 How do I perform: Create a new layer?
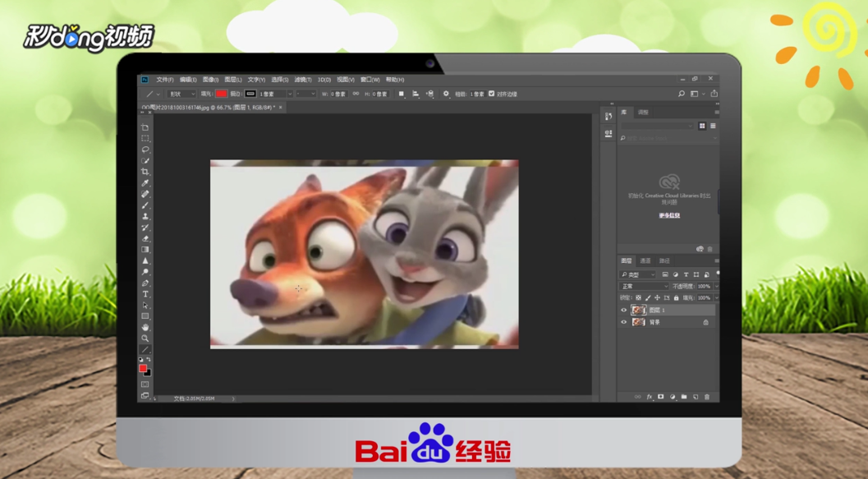(696, 397)
